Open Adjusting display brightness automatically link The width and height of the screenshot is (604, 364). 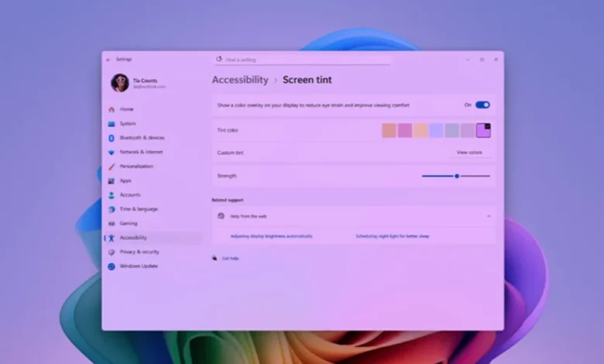click(x=271, y=236)
